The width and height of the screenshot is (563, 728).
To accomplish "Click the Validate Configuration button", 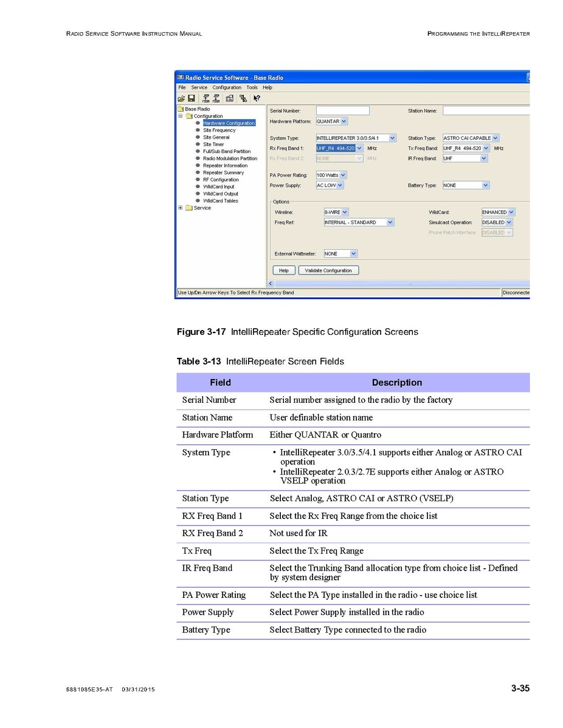I will pyautogui.click(x=328, y=270).
